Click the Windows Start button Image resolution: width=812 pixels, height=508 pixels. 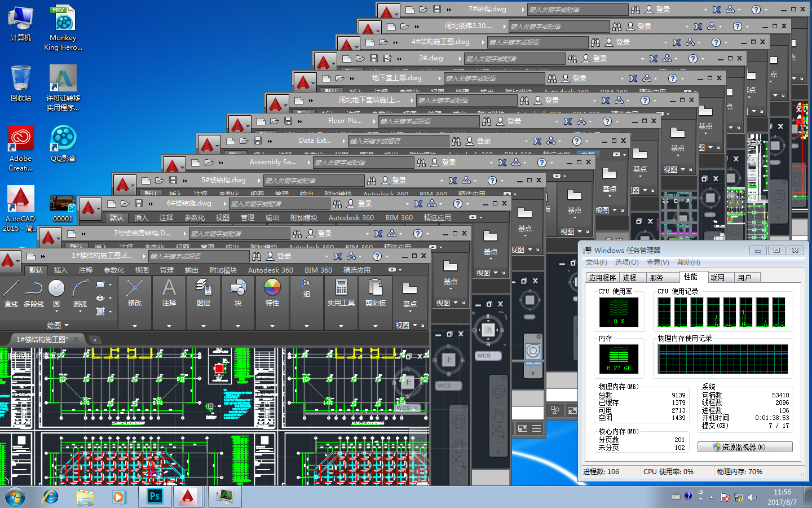(x=16, y=497)
